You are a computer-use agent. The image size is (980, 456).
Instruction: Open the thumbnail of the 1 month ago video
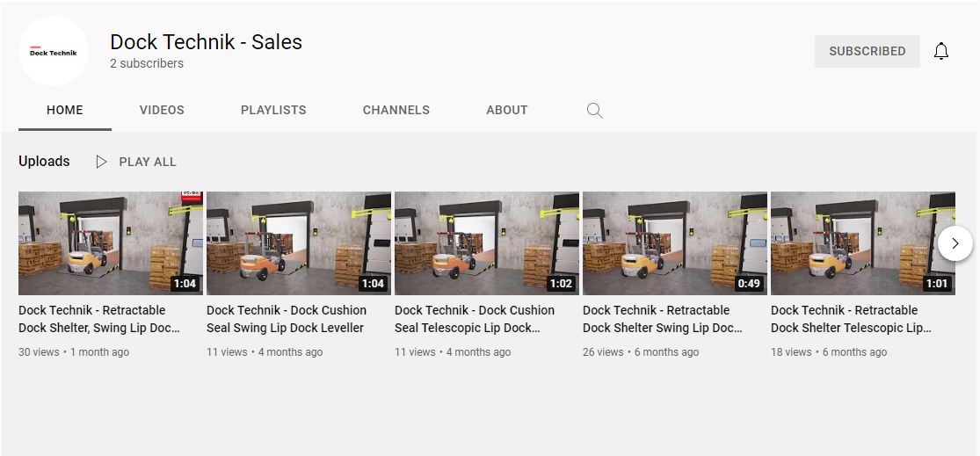pyautogui.click(x=111, y=243)
